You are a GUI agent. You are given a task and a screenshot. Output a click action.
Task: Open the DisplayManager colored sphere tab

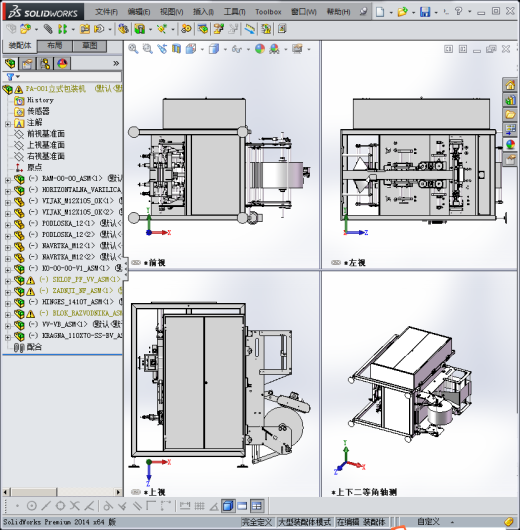pos(62,64)
